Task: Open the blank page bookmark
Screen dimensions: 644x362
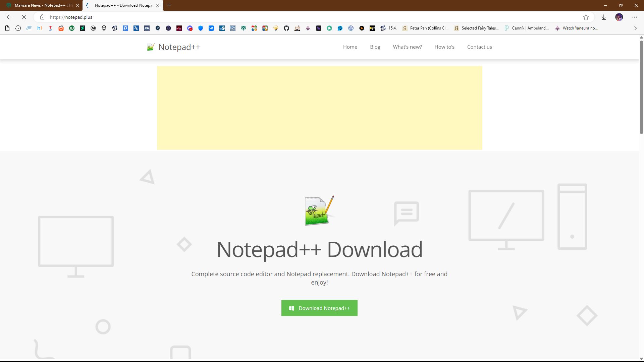Action: [7, 28]
